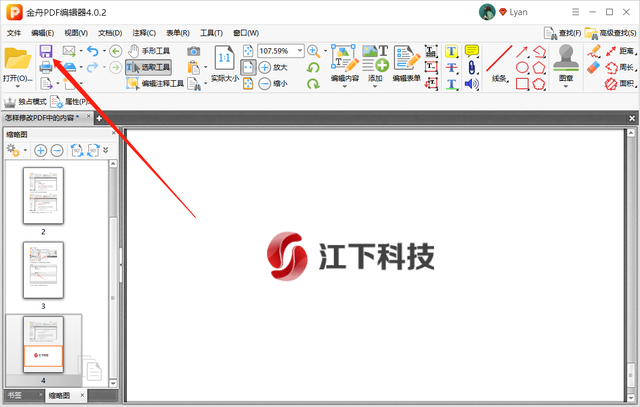Screen dimensions: 640x407
Task: Click the Stamp (图章) icon
Action: click(x=566, y=58)
